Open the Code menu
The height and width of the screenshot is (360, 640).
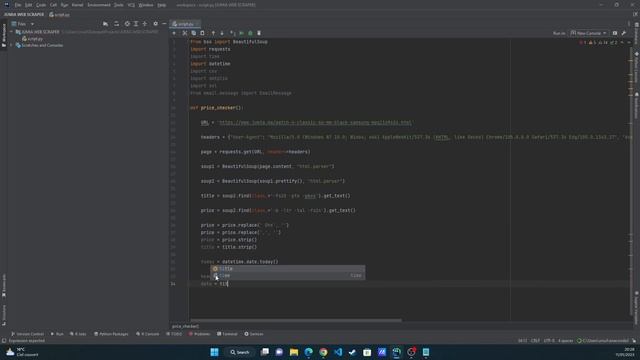pos(41,5)
